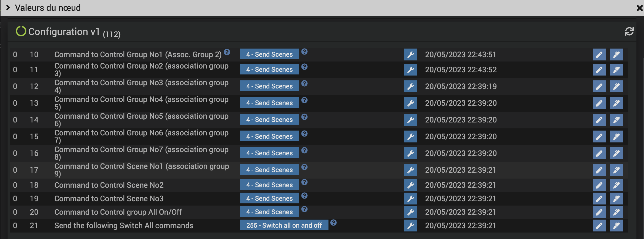This screenshot has height=239, width=644.
Task: Click the refresh icon for Configuration v1
Action: click(x=629, y=32)
